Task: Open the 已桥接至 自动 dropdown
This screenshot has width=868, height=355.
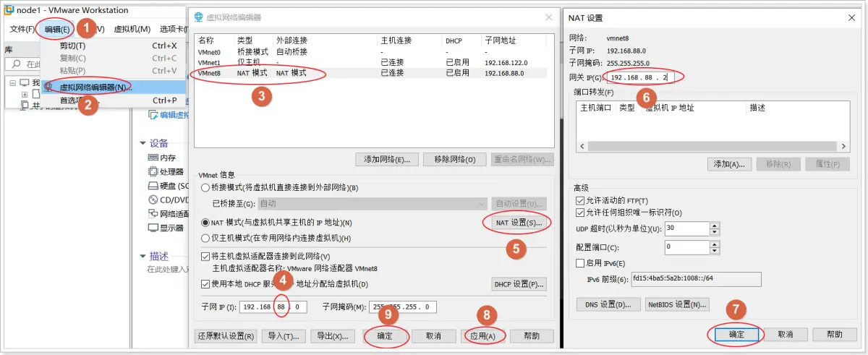Action: [x=372, y=204]
